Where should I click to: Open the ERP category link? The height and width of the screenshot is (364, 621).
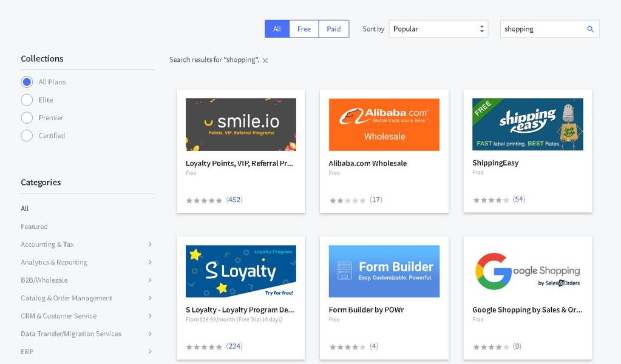[x=27, y=351]
